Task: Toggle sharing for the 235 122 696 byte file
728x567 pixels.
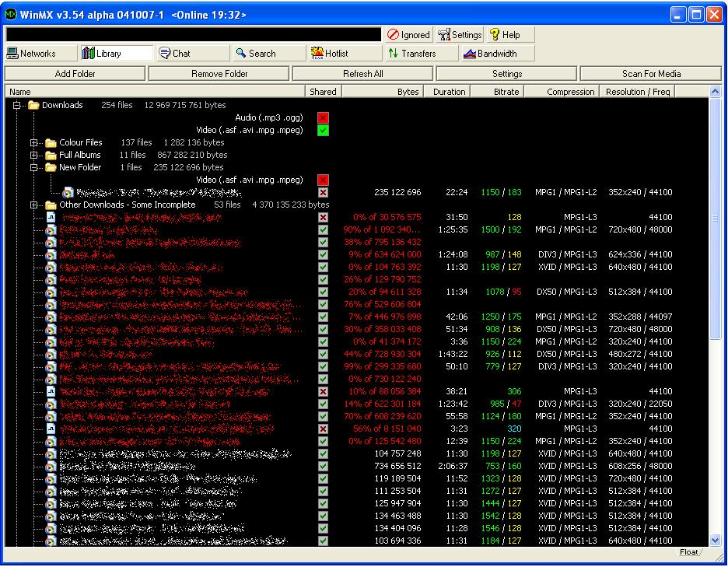Action: point(323,193)
